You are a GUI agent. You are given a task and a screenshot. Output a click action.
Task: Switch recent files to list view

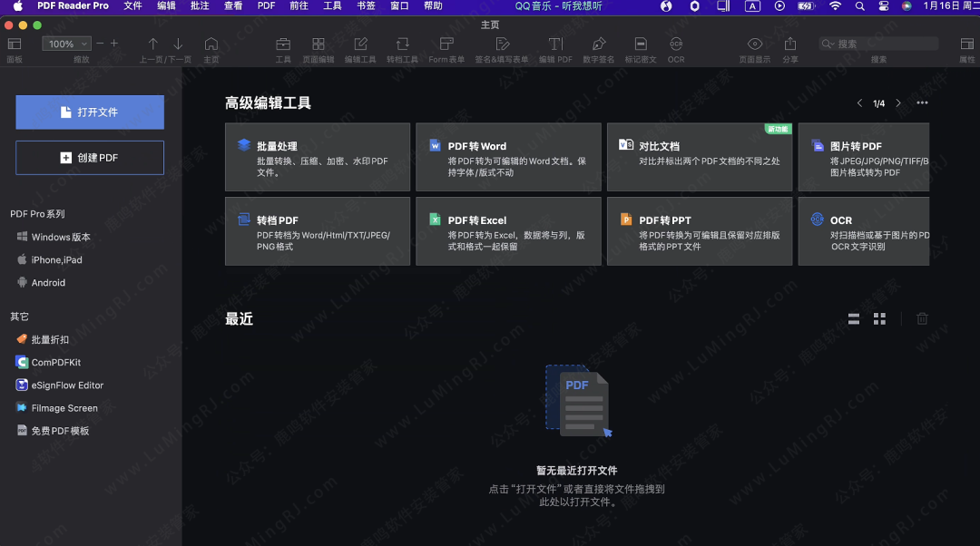point(854,319)
